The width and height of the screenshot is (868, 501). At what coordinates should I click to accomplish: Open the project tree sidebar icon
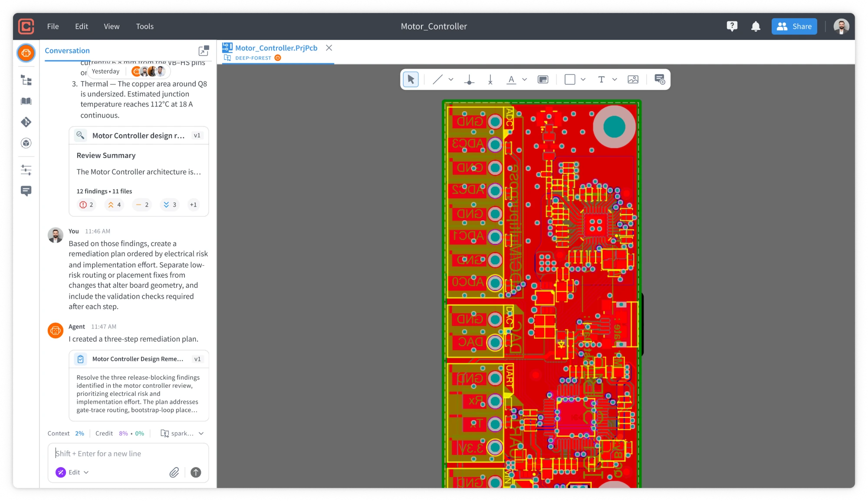point(26,80)
